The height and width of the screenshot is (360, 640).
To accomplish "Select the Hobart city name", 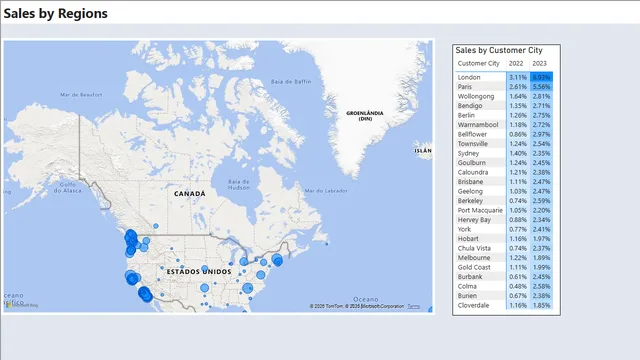I will tap(468, 238).
